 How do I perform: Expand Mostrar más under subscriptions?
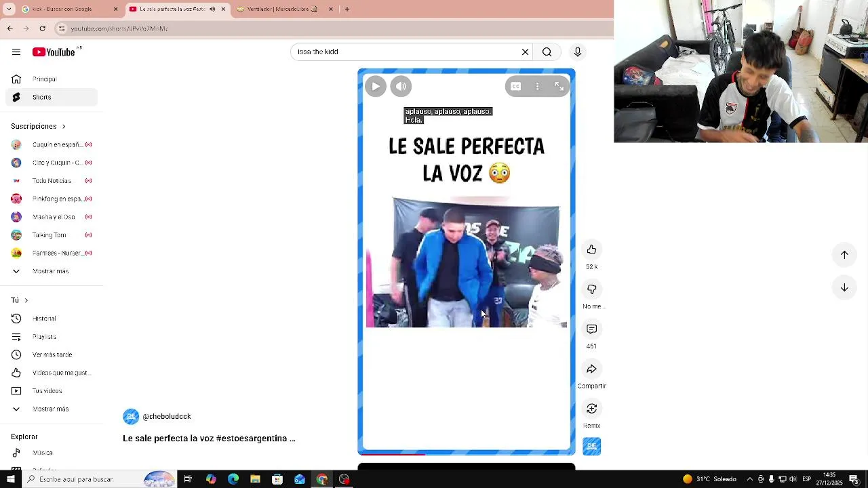tap(52, 271)
